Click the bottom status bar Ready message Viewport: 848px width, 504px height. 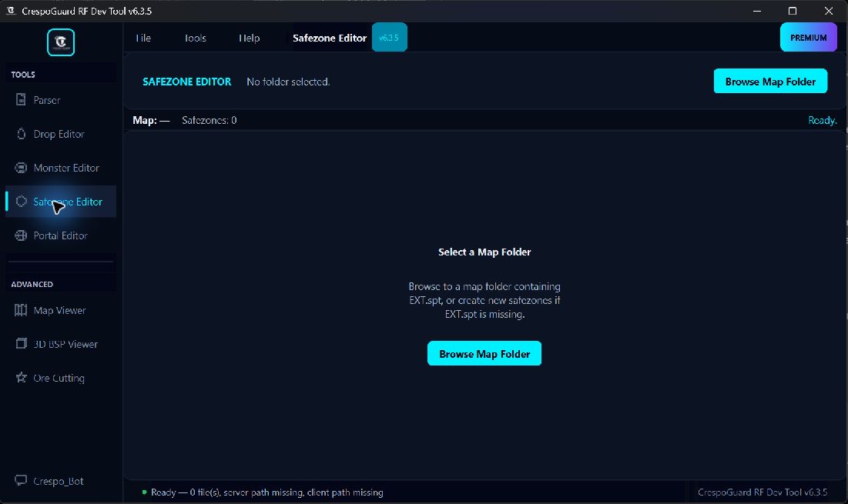point(267,492)
